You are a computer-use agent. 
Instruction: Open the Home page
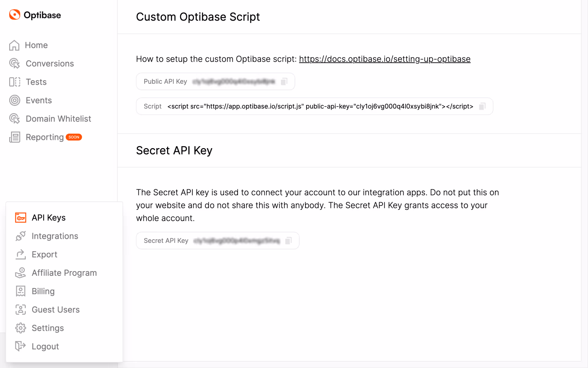[36, 45]
